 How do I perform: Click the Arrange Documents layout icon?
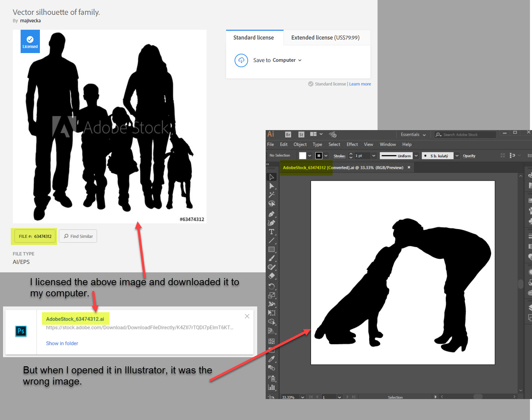pyautogui.click(x=313, y=134)
